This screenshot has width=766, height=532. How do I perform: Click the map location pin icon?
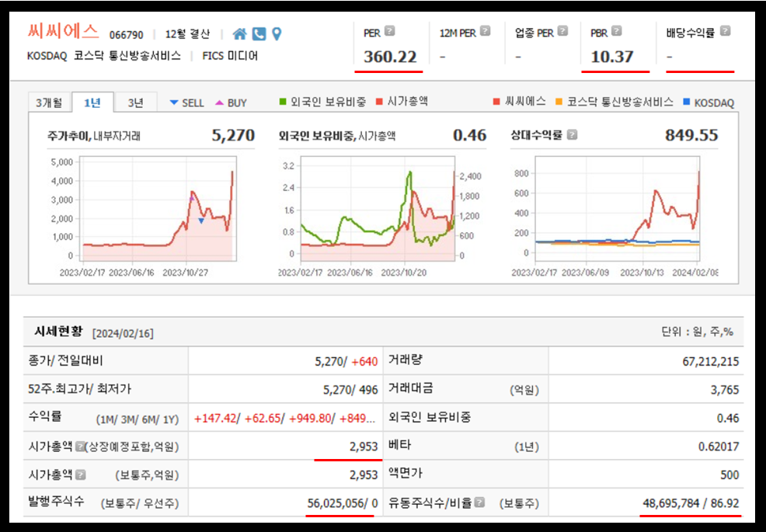point(277,33)
